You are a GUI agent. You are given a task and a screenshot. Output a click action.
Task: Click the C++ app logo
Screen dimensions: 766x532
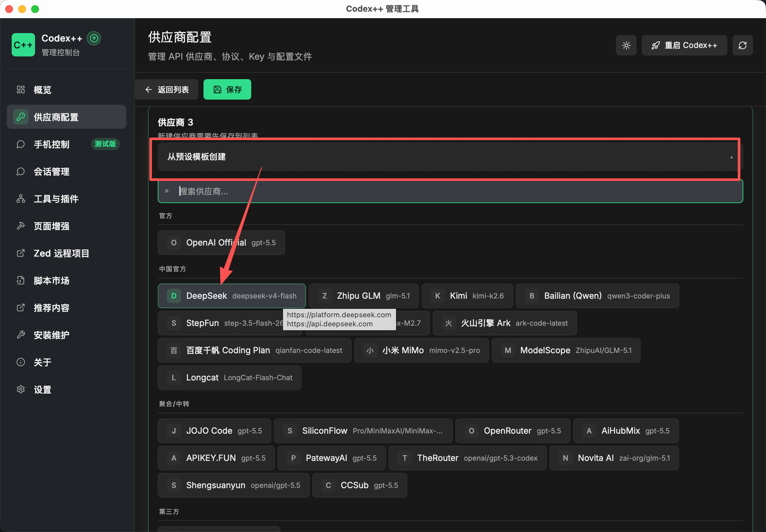[23, 45]
